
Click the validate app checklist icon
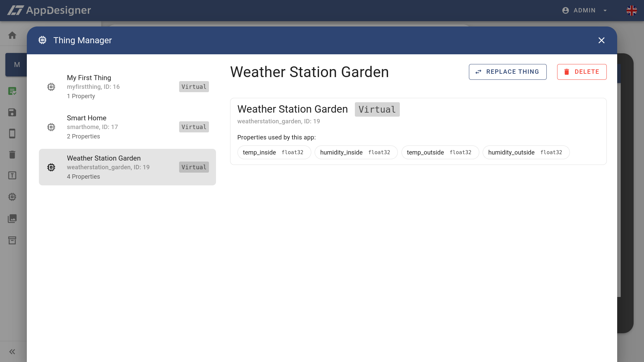point(12,91)
